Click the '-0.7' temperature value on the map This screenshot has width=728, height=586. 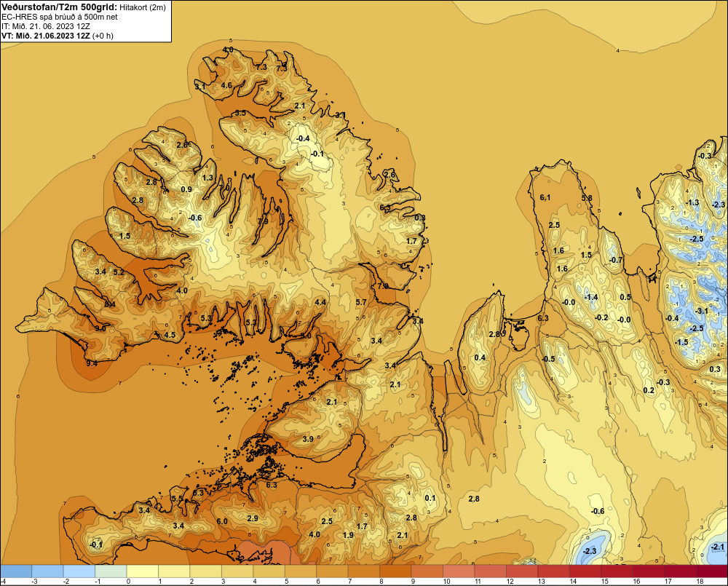tap(616, 260)
